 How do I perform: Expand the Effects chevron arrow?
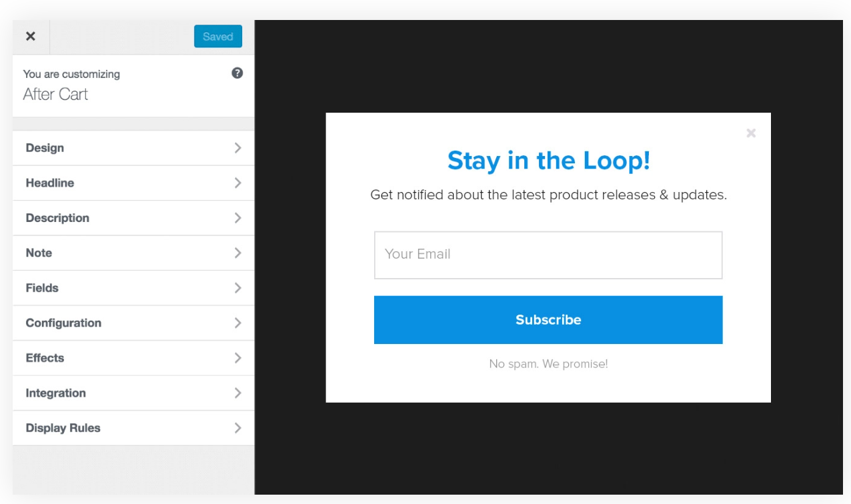[x=237, y=358]
